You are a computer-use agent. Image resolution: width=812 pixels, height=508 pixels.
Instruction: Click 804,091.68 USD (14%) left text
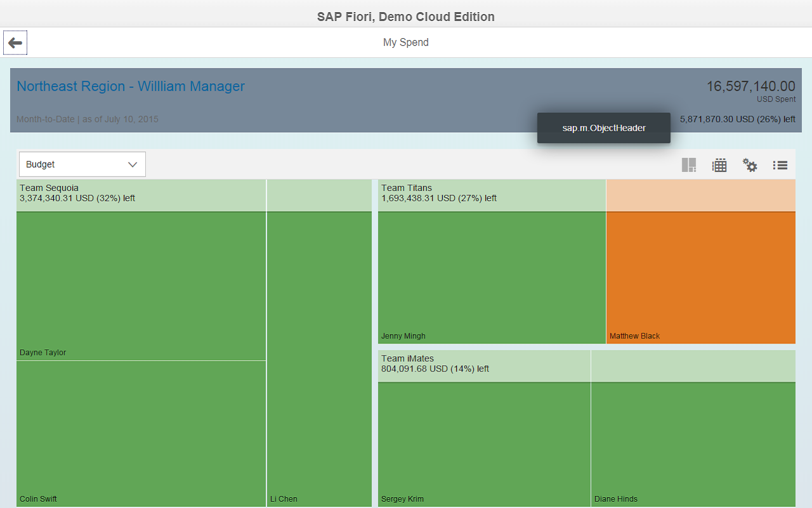click(x=435, y=369)
